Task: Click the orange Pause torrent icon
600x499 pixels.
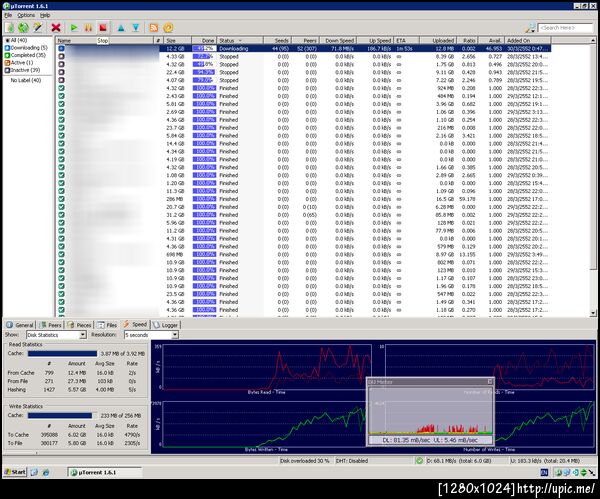Action: [88, 28]
